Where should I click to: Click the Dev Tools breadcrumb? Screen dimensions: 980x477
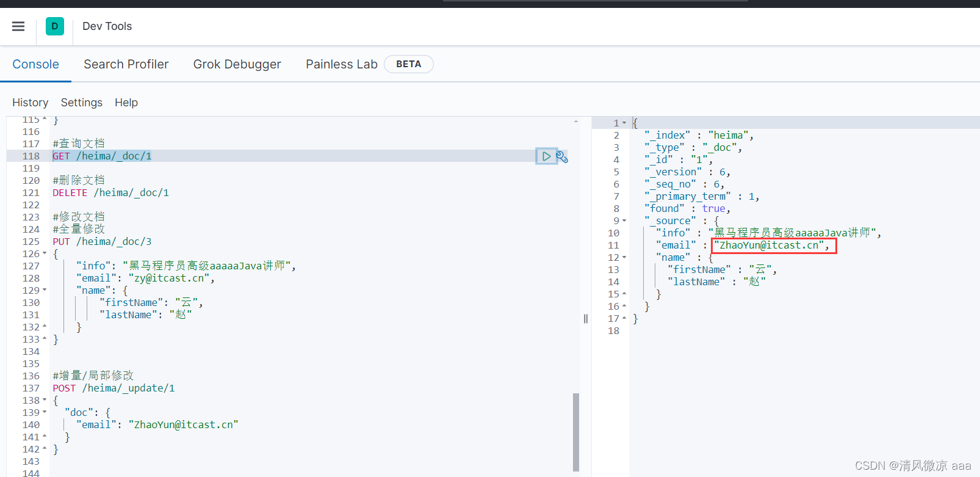click(x=107, y=26)
